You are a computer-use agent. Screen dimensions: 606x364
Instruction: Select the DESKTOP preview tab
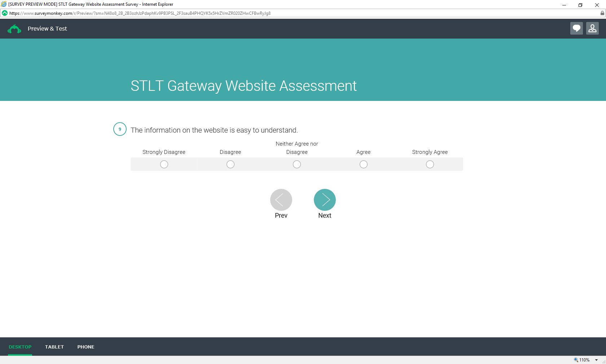tap(20, 347)
